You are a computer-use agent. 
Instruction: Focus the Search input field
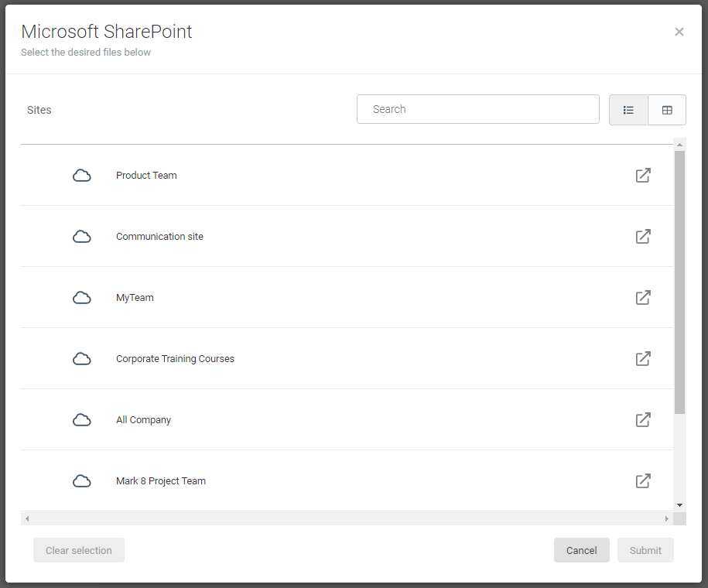(x=477, y=109)
